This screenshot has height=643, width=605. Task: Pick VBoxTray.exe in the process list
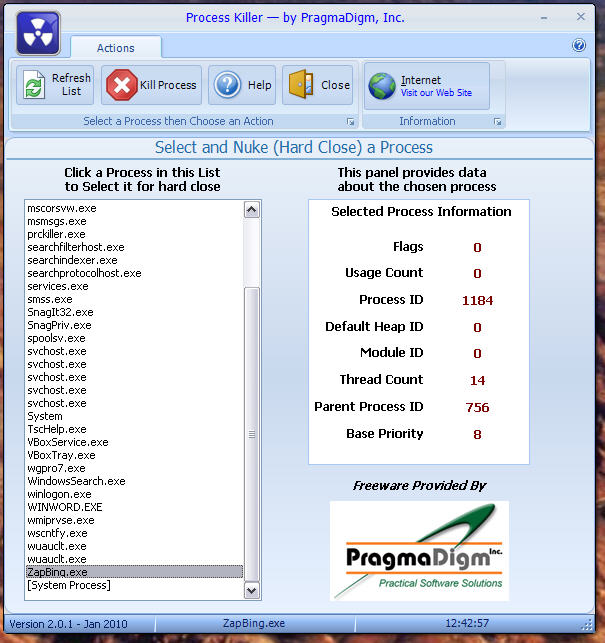pyautogui.click(x=62, y=455)
